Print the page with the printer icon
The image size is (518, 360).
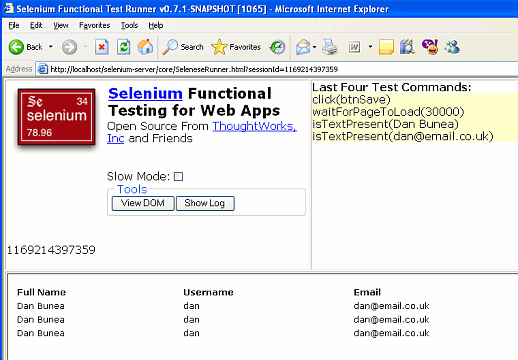pyautogui.click(x=330, y=47)
